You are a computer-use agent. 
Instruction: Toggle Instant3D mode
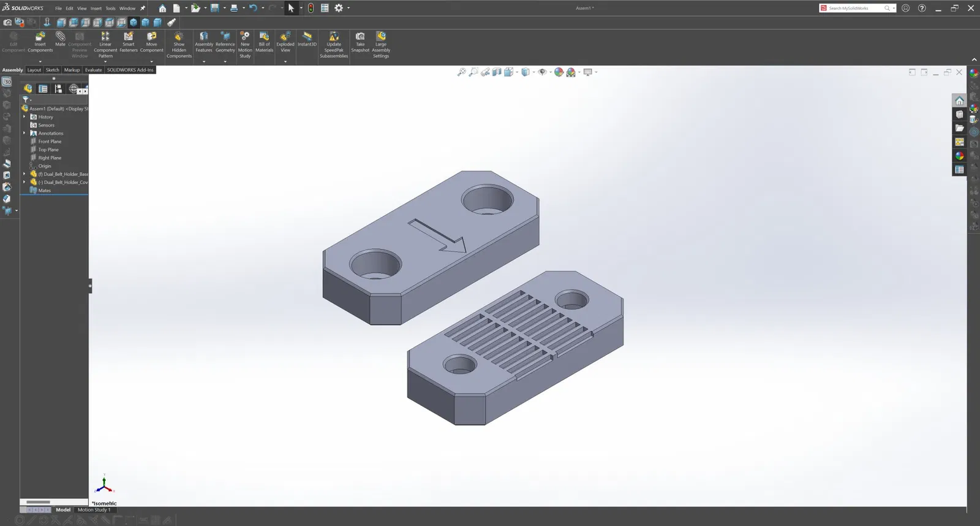tap(307, 39)
